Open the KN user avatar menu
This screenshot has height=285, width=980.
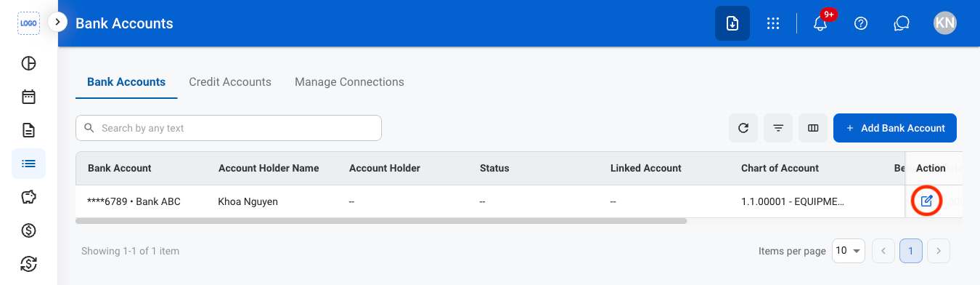[944, 23]
